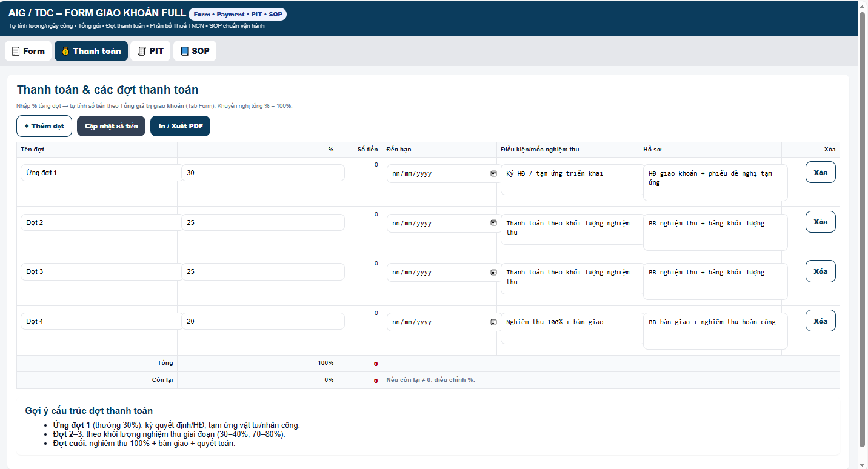This screenshot has height=469, width=868.
Task: Click the + Thêm đợt button
Action: tap(44, 126)
